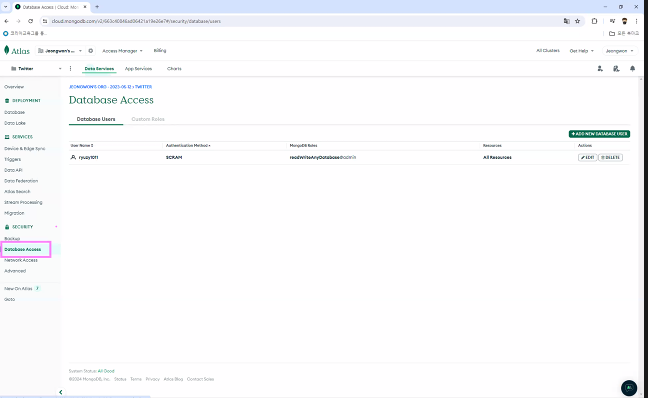
Task: Click the All Clusters link
Action: [548, 50]
